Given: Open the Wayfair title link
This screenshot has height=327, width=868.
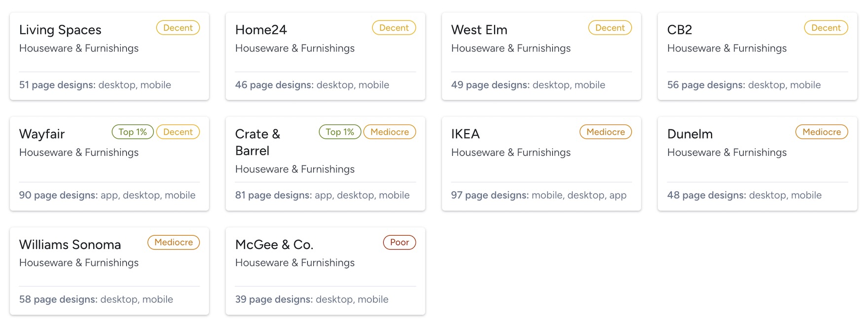Looking at the screenshot, I should click(42, 134).
